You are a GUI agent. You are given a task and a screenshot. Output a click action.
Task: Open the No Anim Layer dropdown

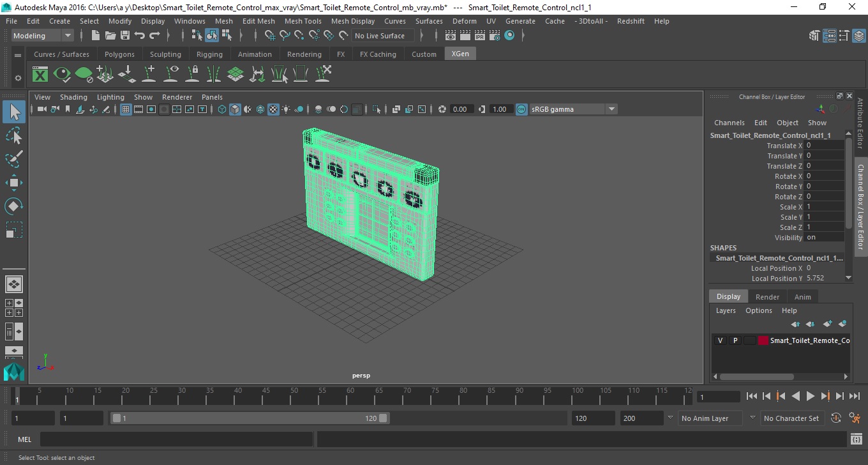point(710,418)
